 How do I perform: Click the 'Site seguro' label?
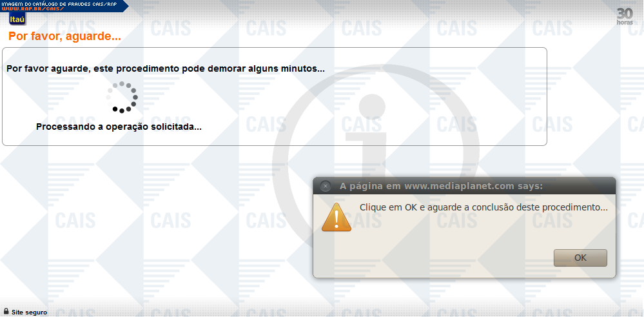click(x=29, y=312)
